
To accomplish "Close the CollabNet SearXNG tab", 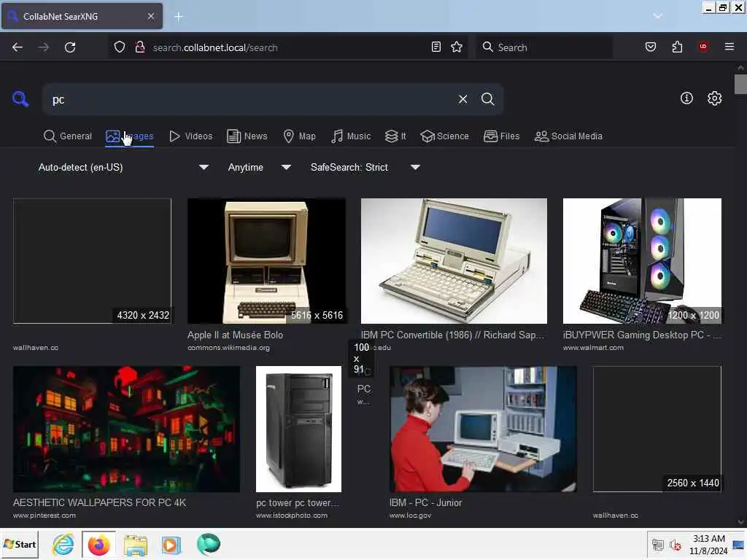I will tap(150, 16).
